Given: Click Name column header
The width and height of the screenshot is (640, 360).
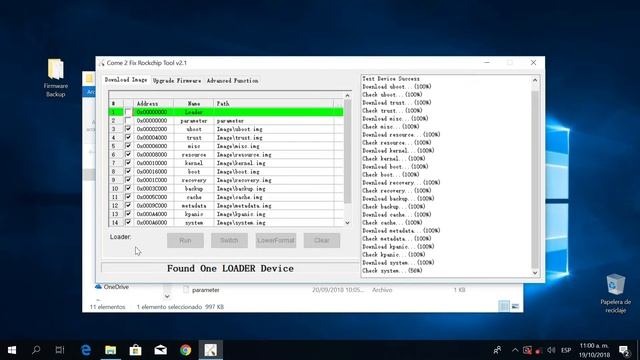Looking at the screenshot, I should point(193,104).
